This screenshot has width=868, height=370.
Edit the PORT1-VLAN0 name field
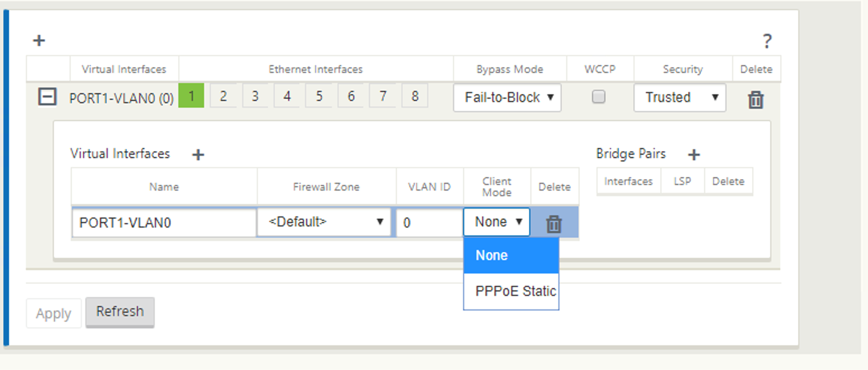pos(164,223)
